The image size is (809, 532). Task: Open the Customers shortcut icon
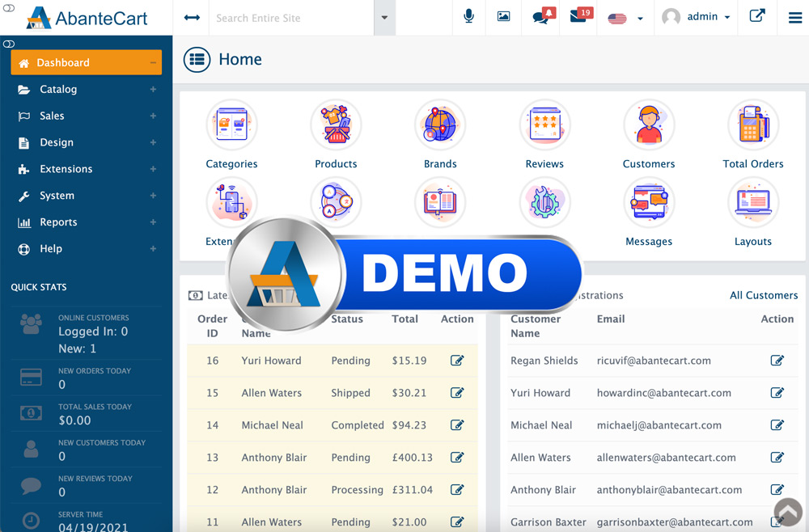coord(649,125)
